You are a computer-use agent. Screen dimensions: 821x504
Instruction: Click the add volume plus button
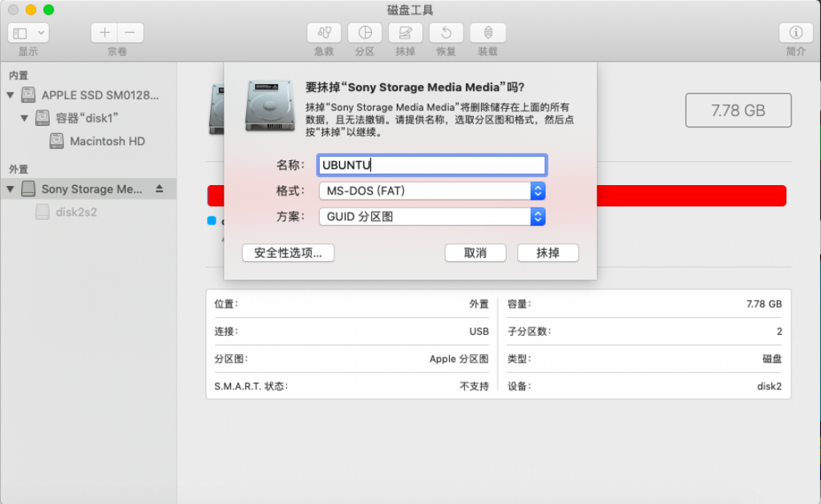click(x=104, y=33)
